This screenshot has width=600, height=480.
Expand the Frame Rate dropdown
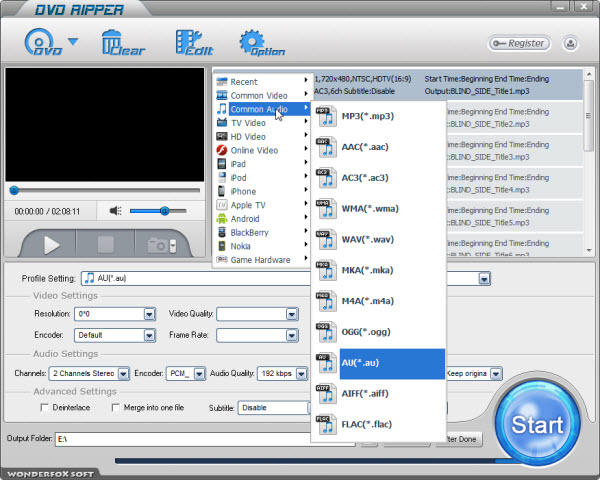click(292, 336)
